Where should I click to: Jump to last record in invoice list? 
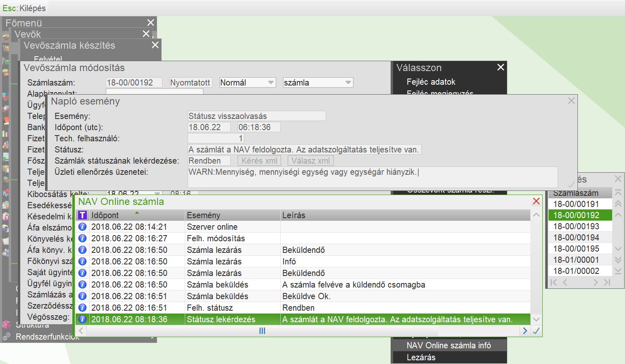(x=607, y=283)
